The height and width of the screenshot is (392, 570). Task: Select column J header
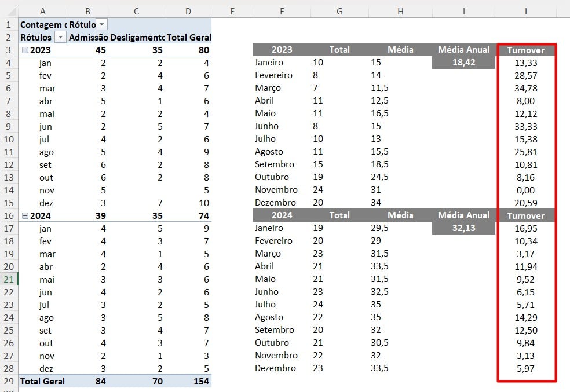(525, 12)
